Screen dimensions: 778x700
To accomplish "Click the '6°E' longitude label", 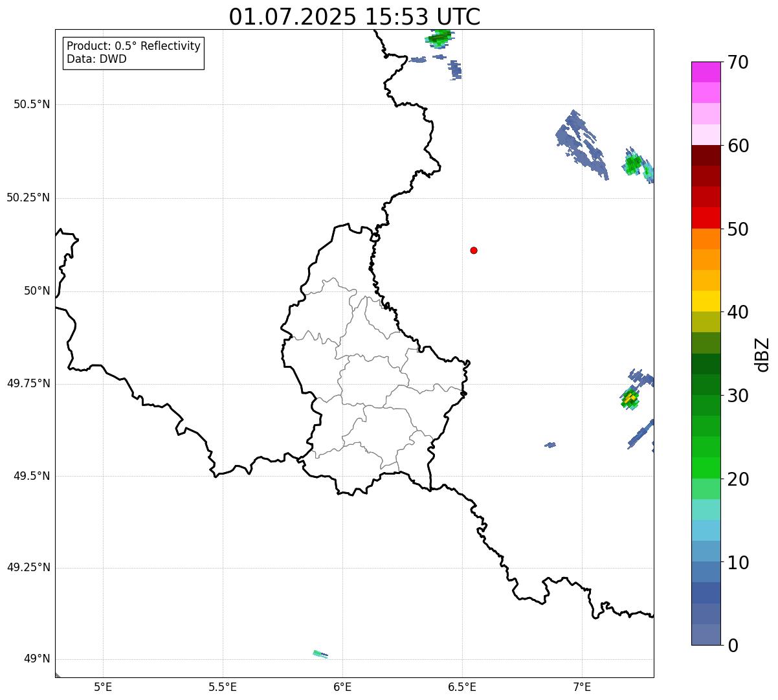I will click(x=342, y=686).
